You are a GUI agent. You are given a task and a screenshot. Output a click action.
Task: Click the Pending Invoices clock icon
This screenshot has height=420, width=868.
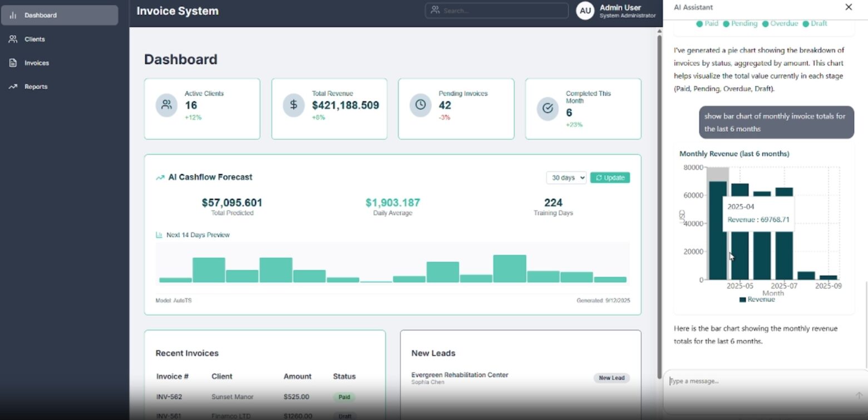420,105
